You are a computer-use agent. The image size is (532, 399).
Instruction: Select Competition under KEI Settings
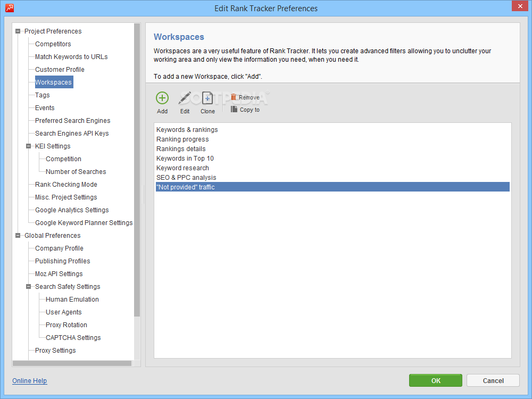tap(63, 159)
